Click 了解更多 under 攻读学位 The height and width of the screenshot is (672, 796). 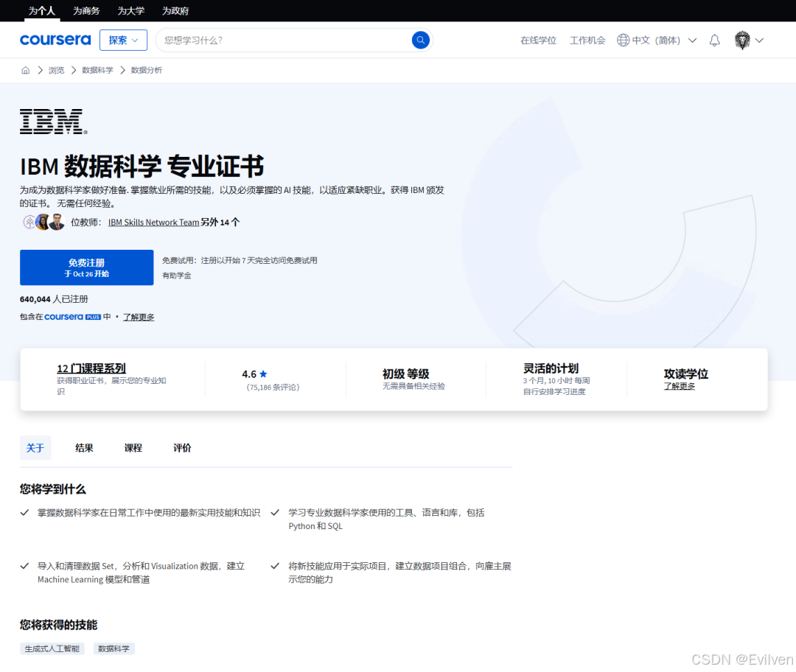[680, 386]
